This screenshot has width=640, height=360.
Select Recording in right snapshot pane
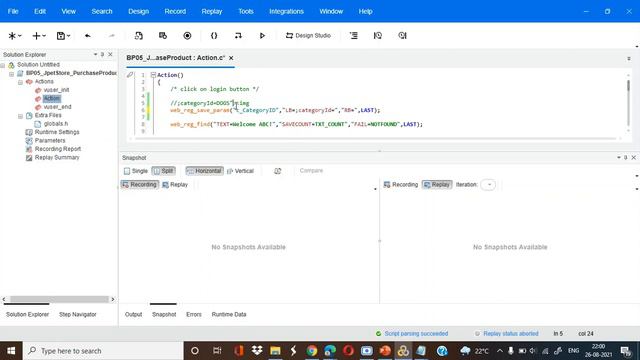(x=401, y=184)
